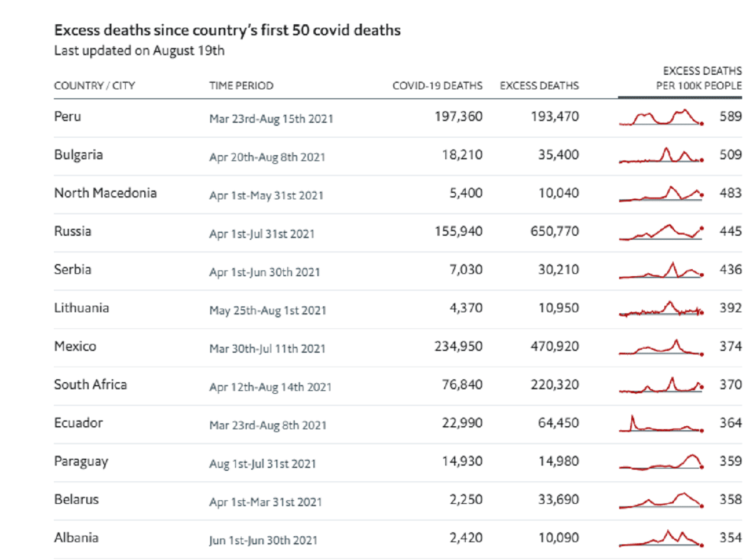Click the Lithuania sparkline chart

(x=661, y=309)
